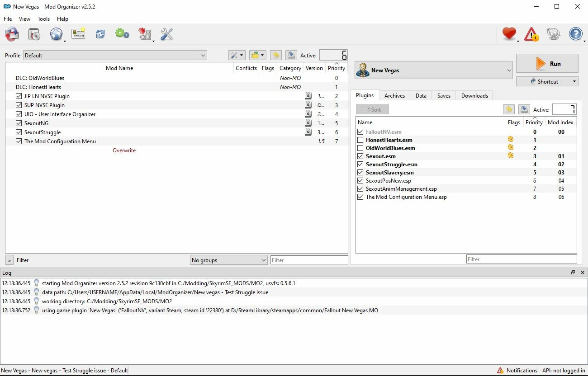Disable the SexoutNG mod checkbox
The image size is (588, 376).
click(19, 123)
